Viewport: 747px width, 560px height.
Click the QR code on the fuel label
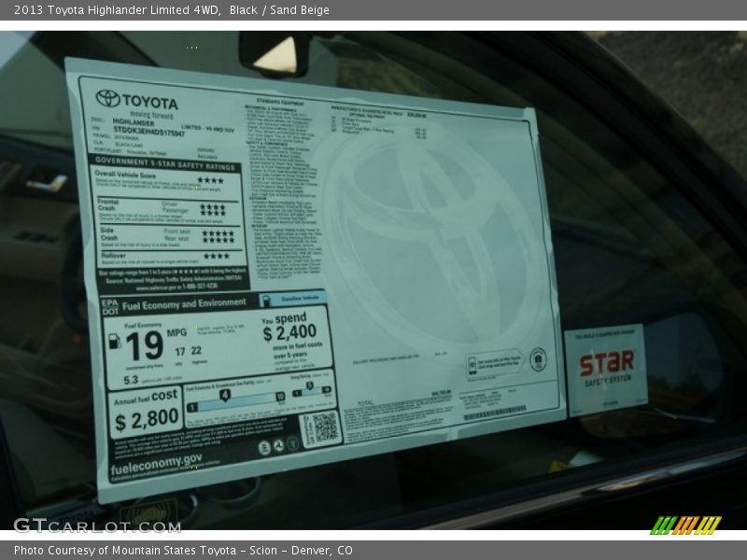coord(323,427)
